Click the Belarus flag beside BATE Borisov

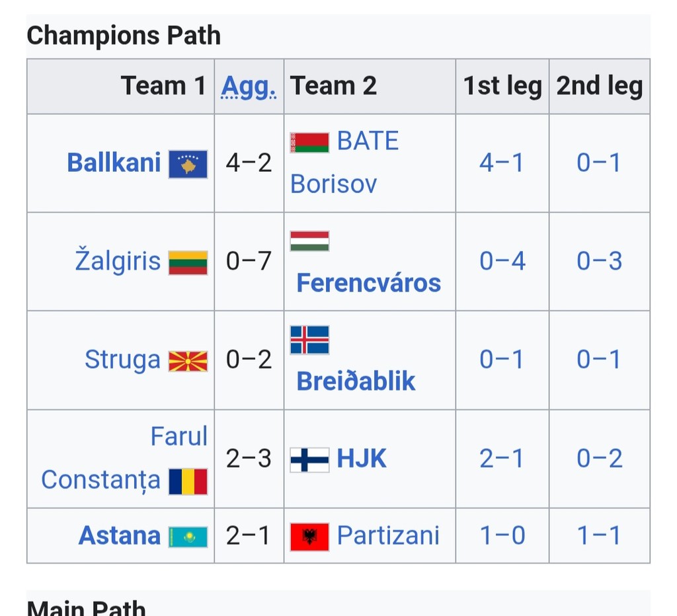click(309, 143)
